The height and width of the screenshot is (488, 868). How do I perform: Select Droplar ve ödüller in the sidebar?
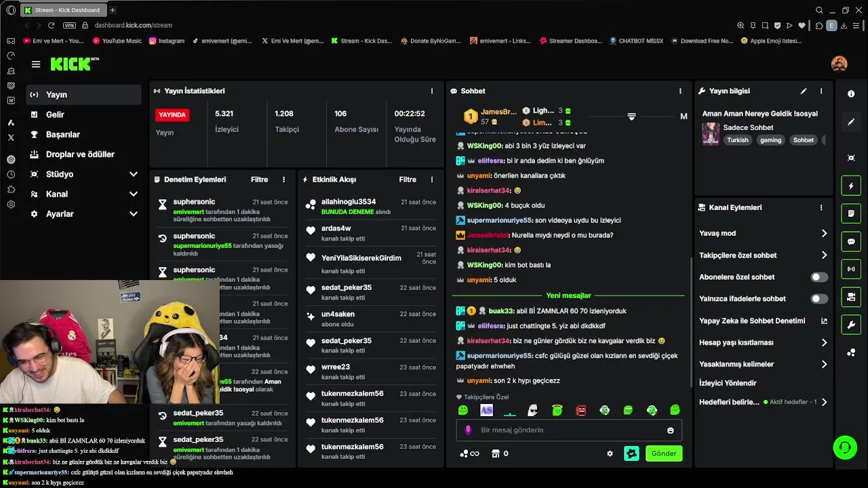[x=84, y=155]
